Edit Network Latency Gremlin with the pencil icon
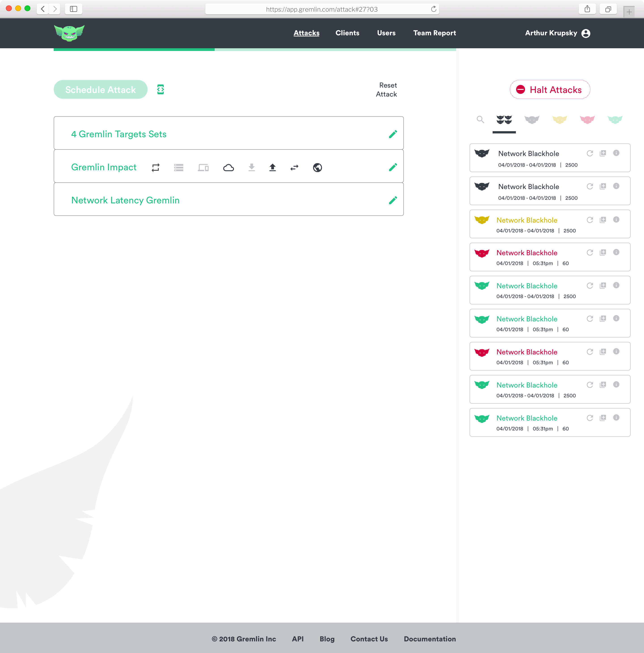Image resolution: width=644 pixels, height=653 pixels. 393,200
